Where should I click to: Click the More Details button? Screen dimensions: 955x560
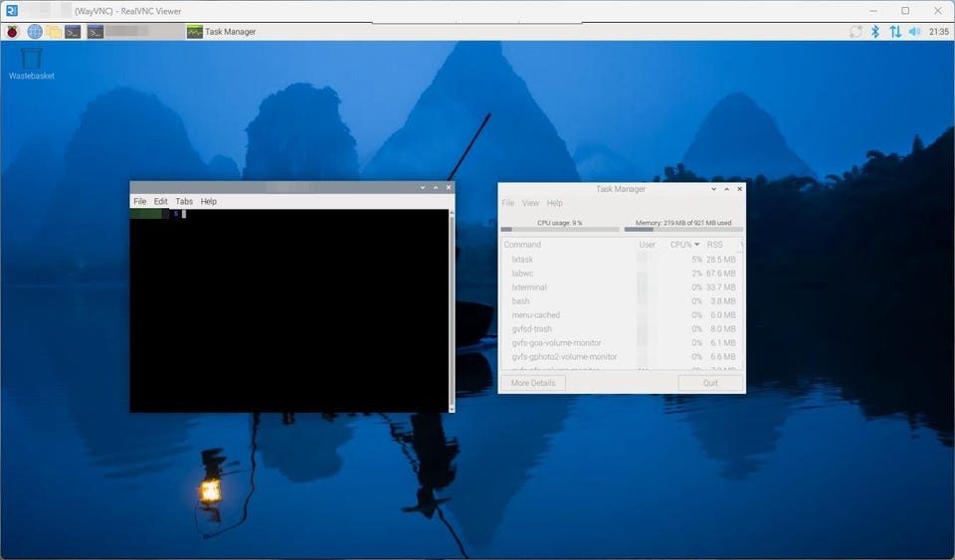click(533, 383)
